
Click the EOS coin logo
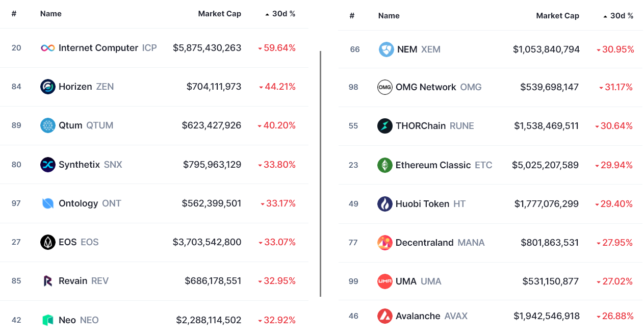click(47, 242)
